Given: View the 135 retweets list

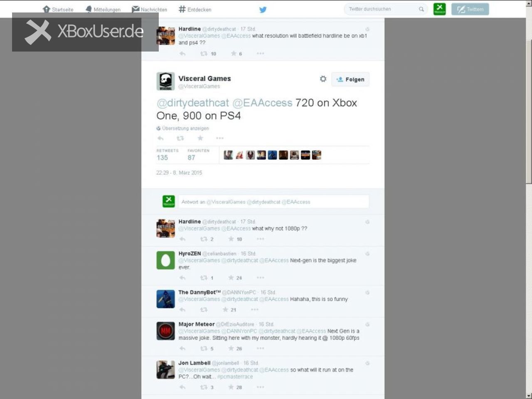Looking at the screenshot, I should click(x=167, y=155).
